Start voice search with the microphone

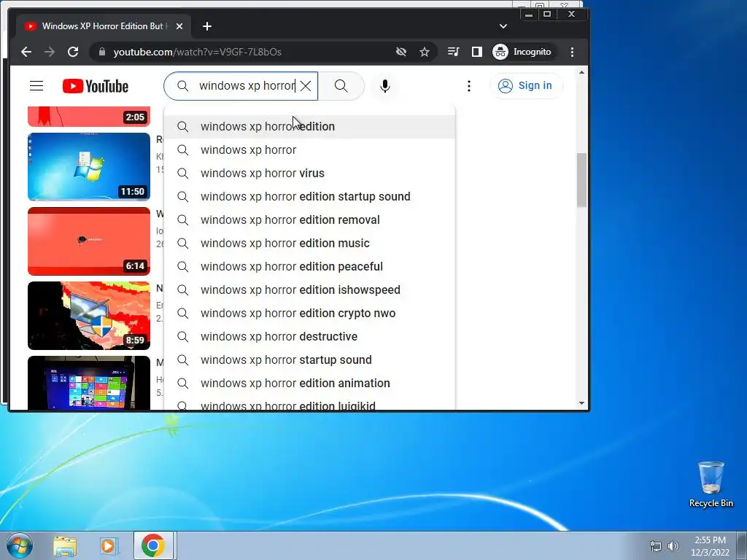click(385, 86)
